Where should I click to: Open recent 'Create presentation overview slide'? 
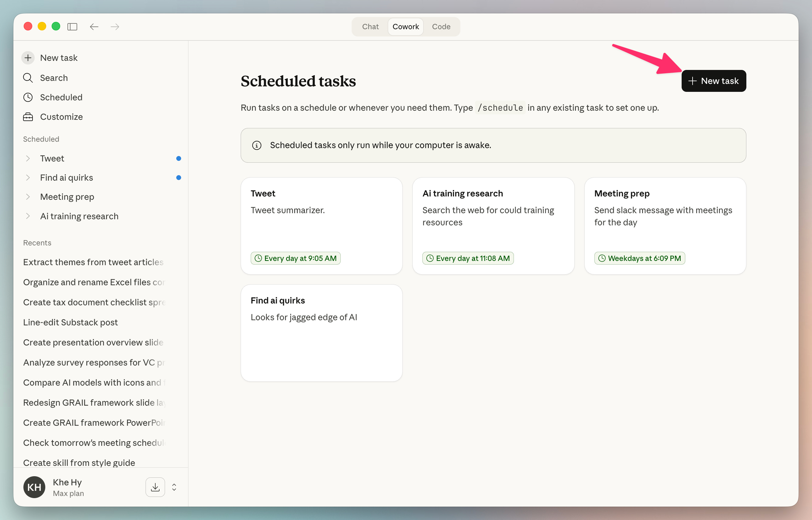click(94, 342)
